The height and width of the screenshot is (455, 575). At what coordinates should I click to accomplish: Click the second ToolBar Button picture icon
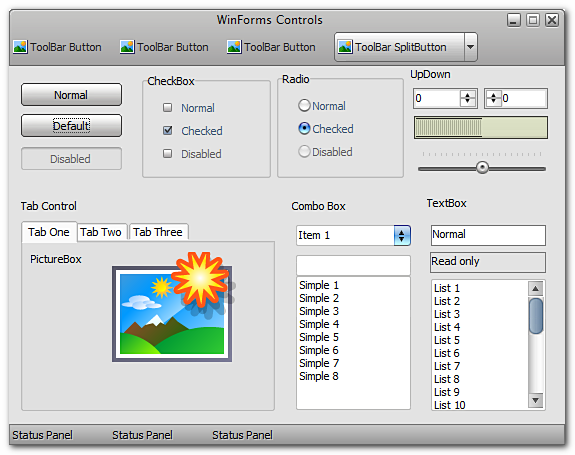pyautogui.click(x=127, y=47)
